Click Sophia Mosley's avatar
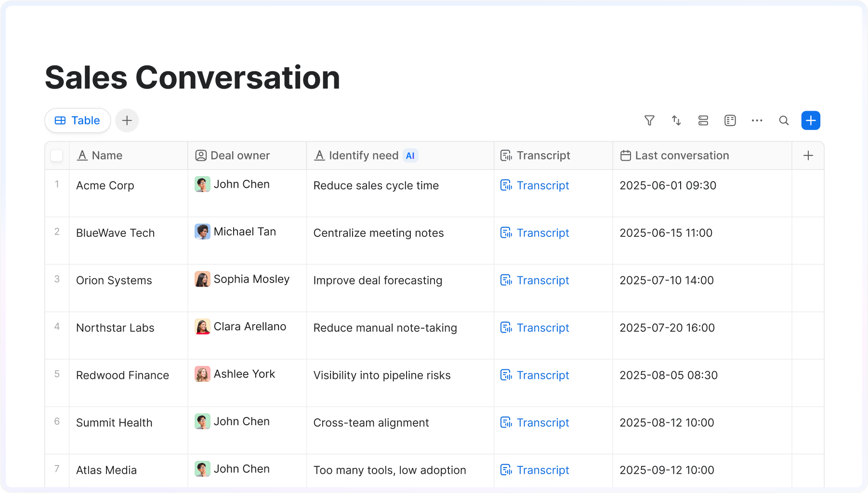 point(202,279)
